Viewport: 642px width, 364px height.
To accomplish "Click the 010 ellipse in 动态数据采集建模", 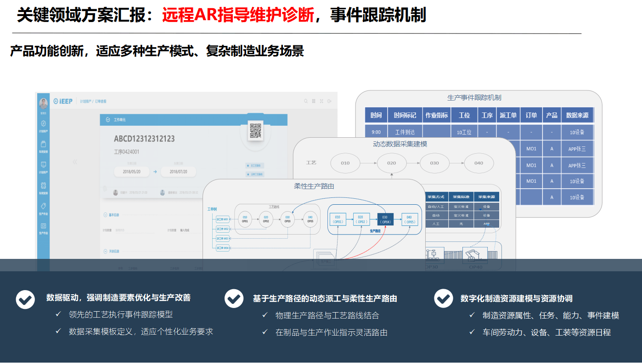I will click(x=345, y=163).
